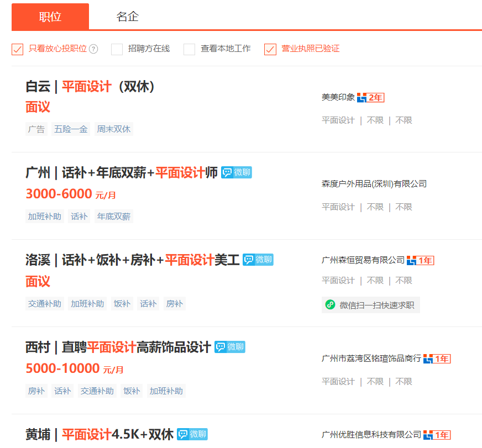
Task: Click the 加班补助 tag on the 广州 job
Action: (x=45, y=217)
